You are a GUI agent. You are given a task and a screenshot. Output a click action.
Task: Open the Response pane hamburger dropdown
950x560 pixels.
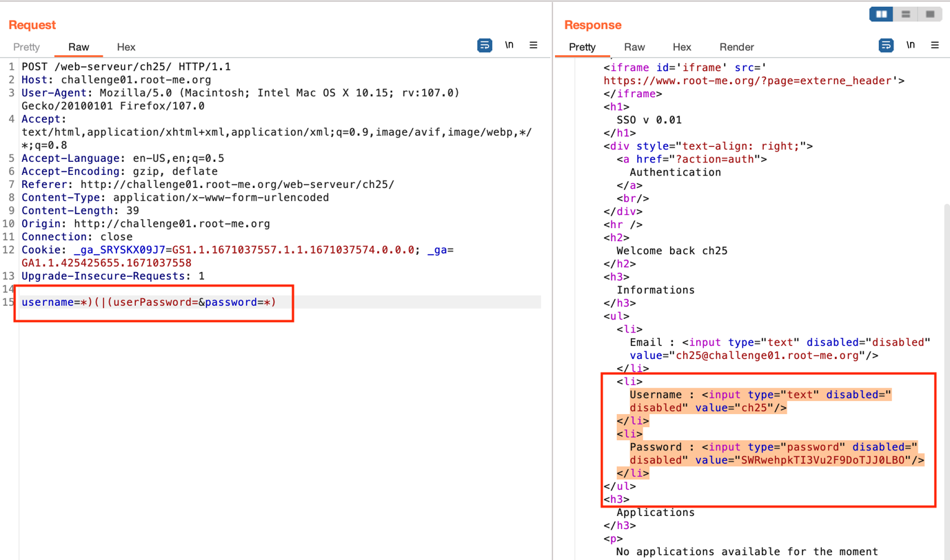pos(935,45)
